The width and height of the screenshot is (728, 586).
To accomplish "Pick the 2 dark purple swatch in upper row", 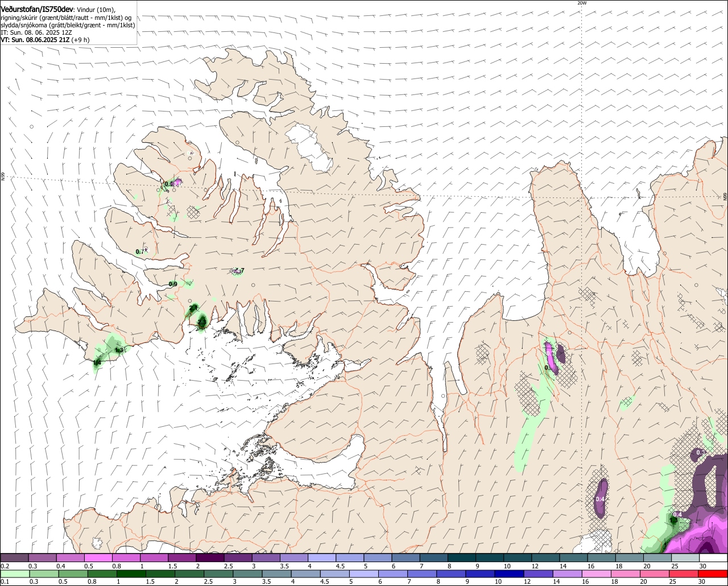I will [x=210, y=558].
